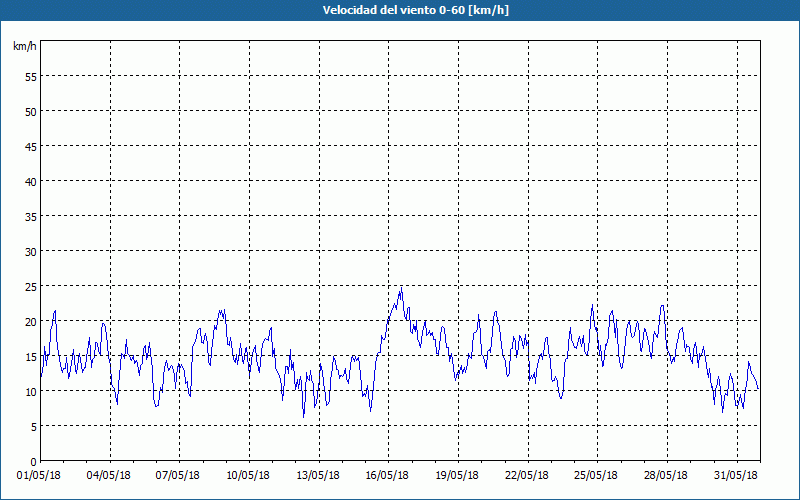Click the 55 value on the vertical axis
The height and width of the screenshot is (500, 800).
[x=31, y=76]
